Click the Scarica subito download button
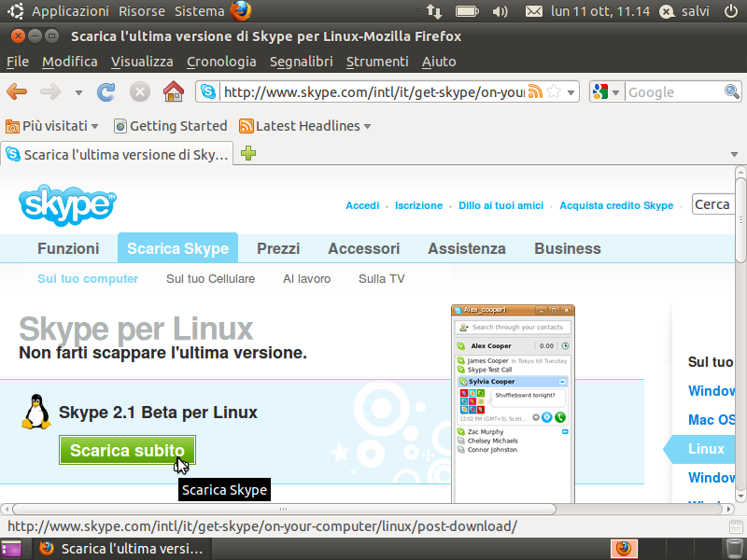Screen dimensions: 747x560 (127, 450)
